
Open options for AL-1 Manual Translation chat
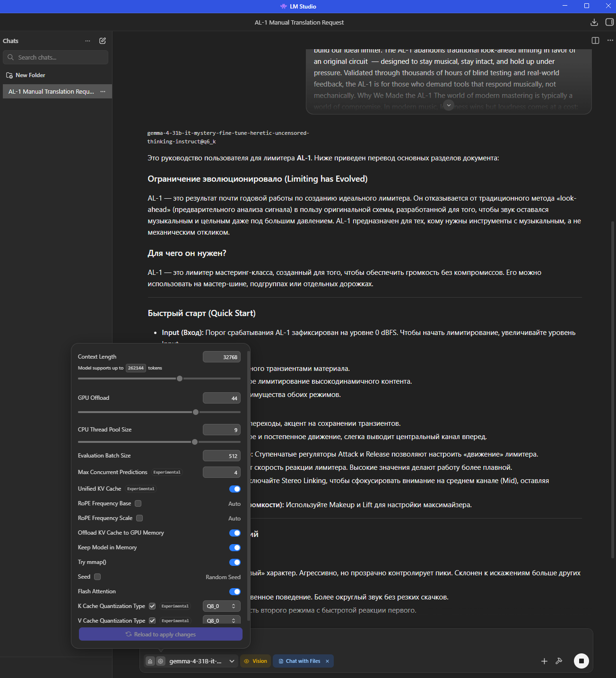pos(103,92)
